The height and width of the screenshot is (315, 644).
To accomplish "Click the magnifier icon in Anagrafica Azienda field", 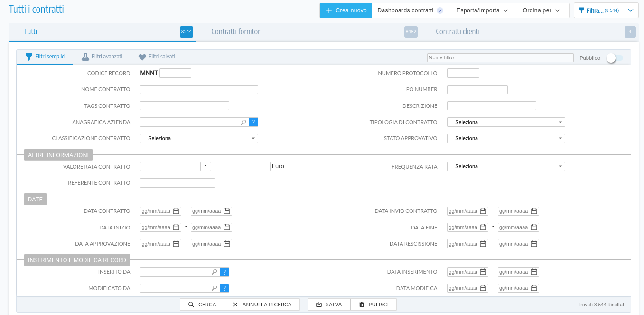I will 243,122.
